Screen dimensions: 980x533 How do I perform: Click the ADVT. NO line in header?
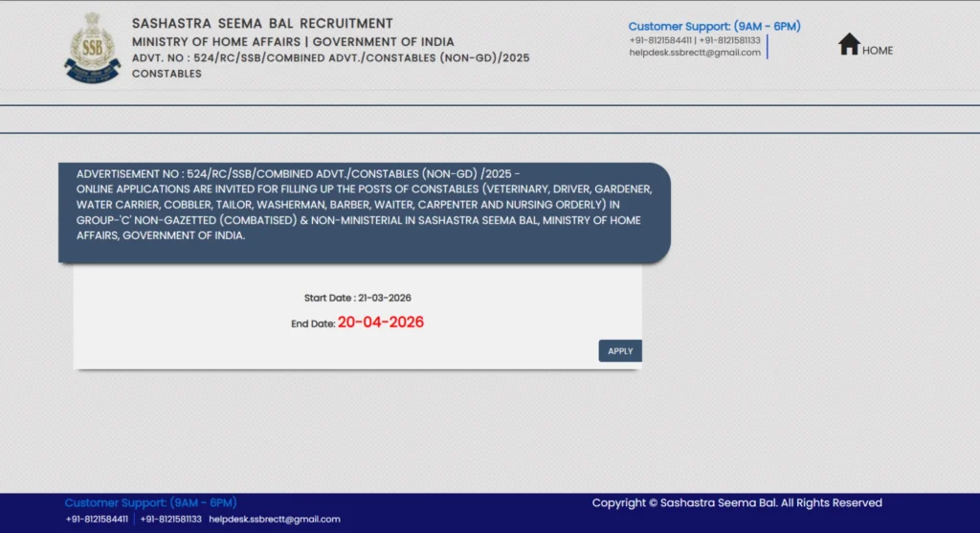point(330,58)
